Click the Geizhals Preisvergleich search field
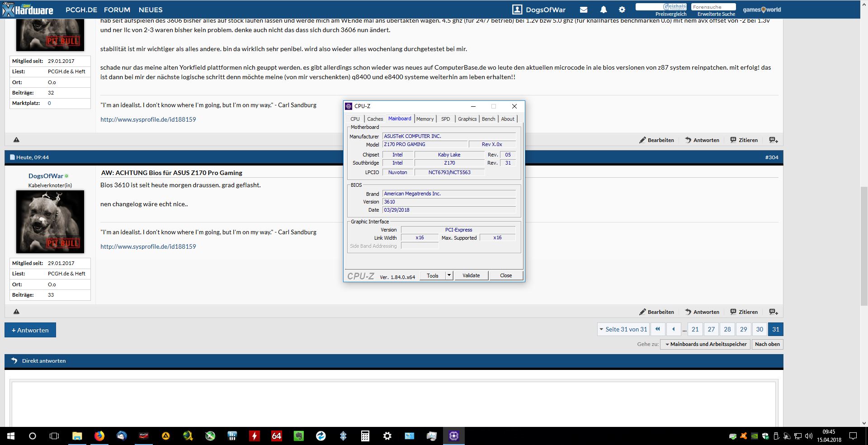 pos(661,7)
